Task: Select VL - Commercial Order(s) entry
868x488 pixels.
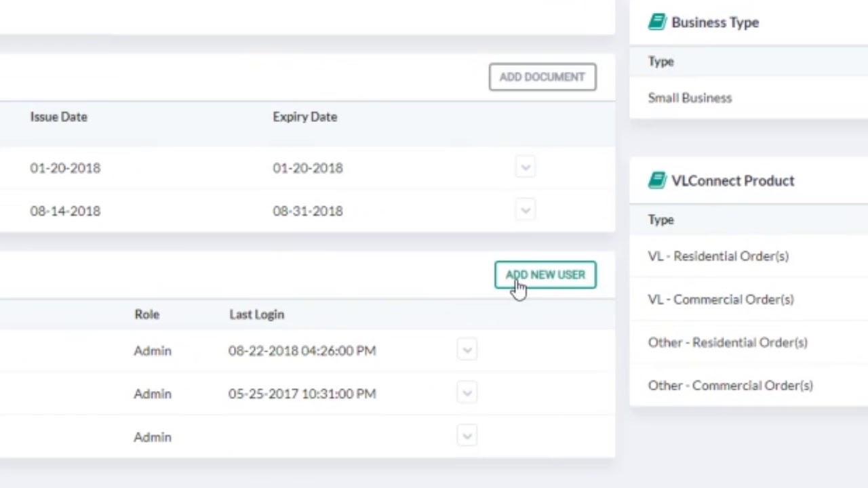Action: click(721, 299)
